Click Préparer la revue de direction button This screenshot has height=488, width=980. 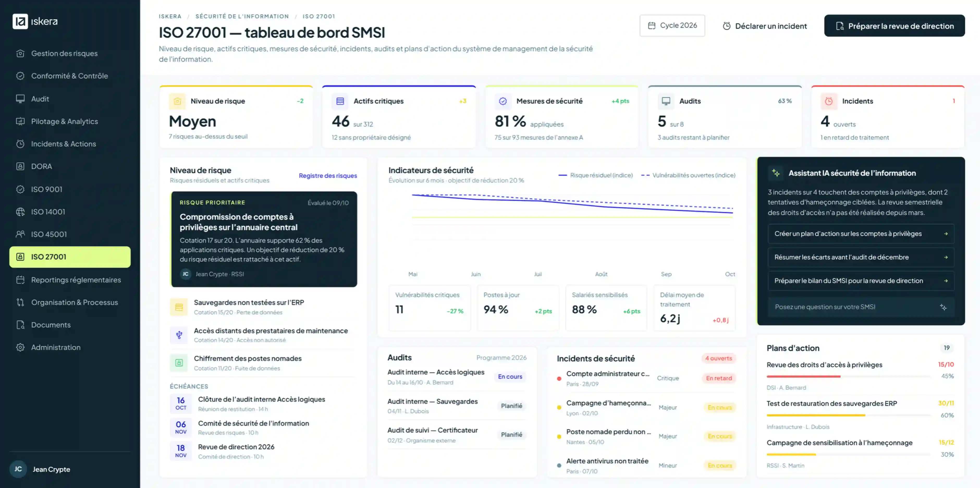point(895,26)
